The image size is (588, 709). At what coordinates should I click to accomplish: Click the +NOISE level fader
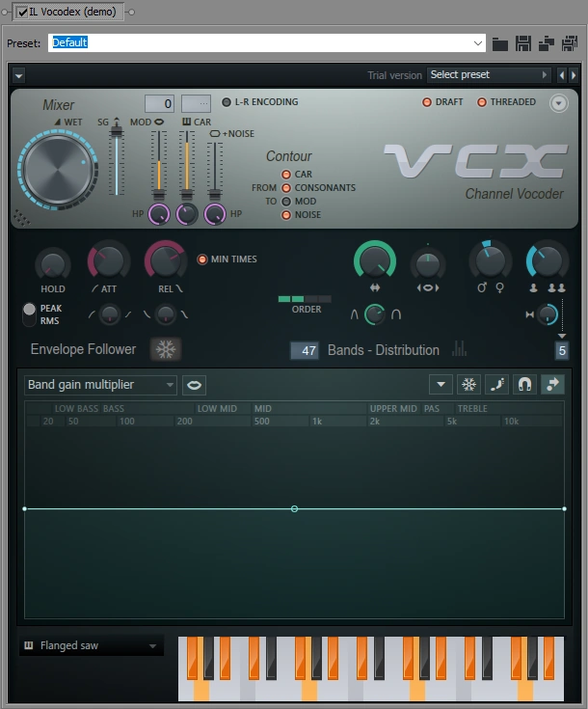click(x=215, y=171)
